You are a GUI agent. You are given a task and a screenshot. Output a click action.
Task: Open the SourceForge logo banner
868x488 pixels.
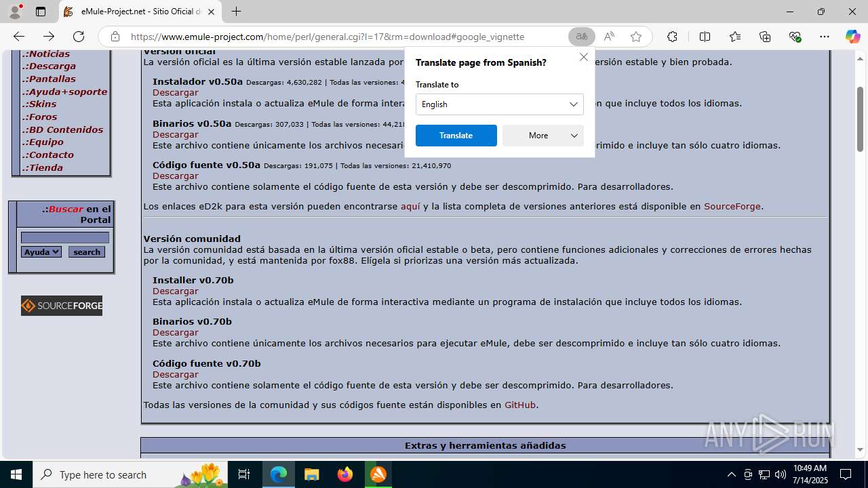(x=62, y=306)
